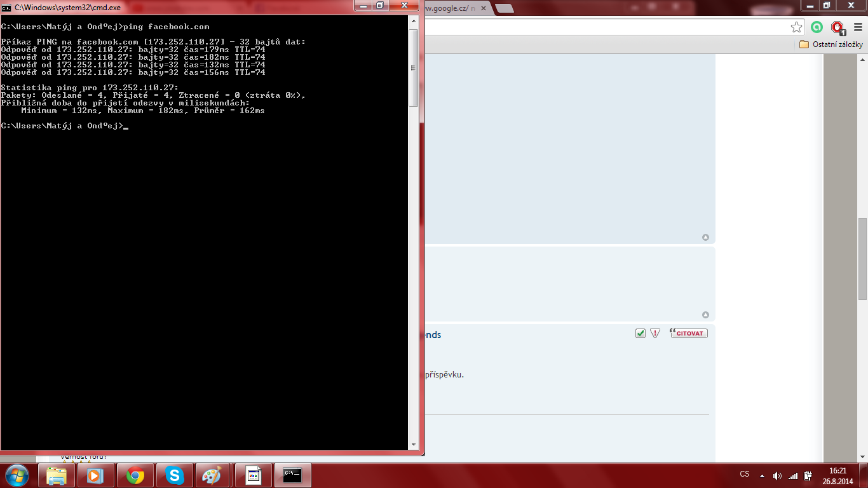This screenshot has width=868, height=488.
Task: Launch Paint from the taskbar
Action: coord(212,475)
